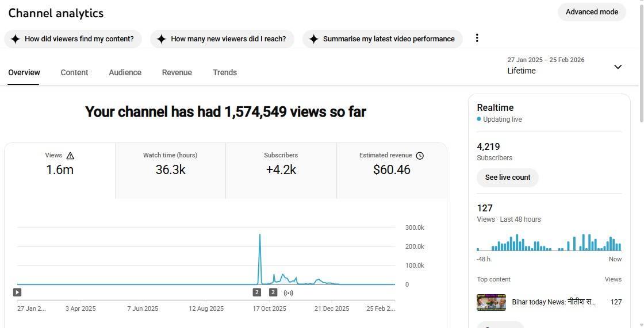The image size is (644, 328).
Task: Go to the Revenue tab
Action: pos(177,72)
